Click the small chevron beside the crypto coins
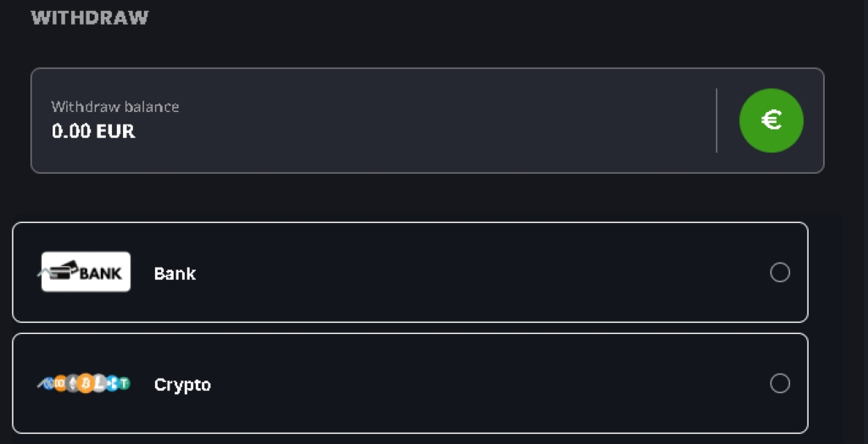 coord(41,386)
